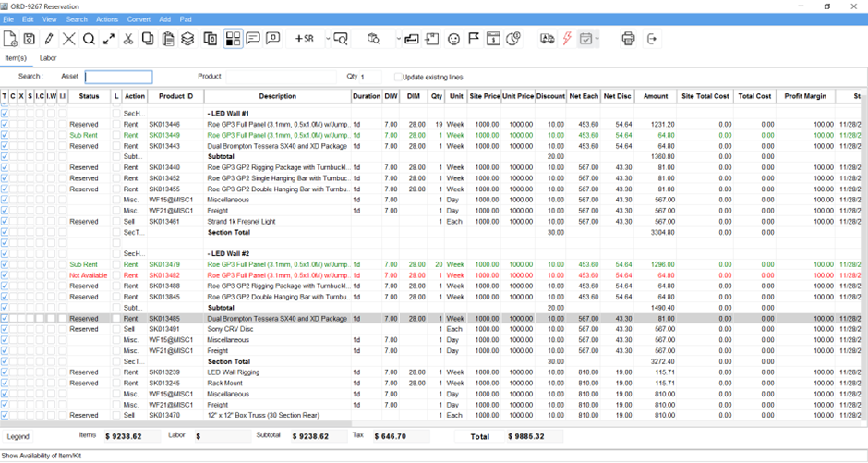Click the delivery truck icon
This screenshot has height=463, width=868.
click(x=547, y=39)
